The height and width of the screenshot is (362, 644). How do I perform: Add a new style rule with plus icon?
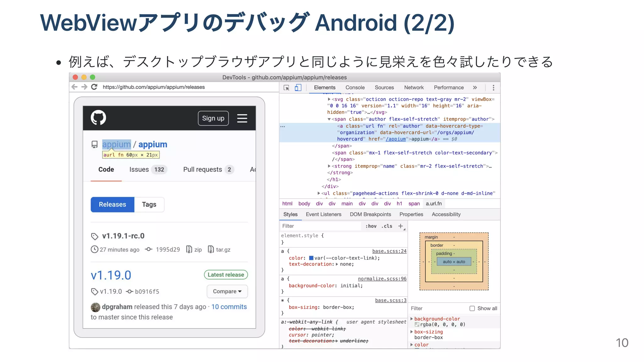(401, 226)
